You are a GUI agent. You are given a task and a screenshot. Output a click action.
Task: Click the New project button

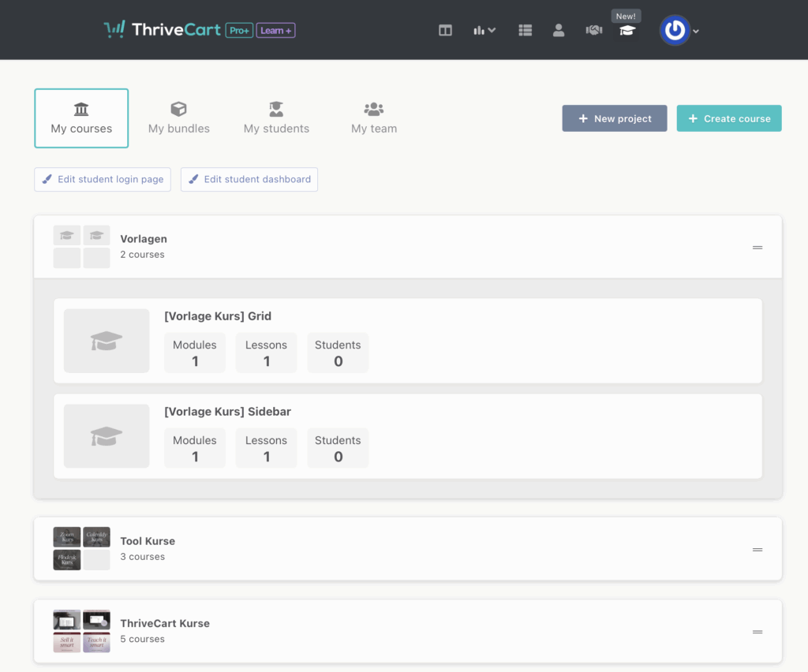pos(615,118)
